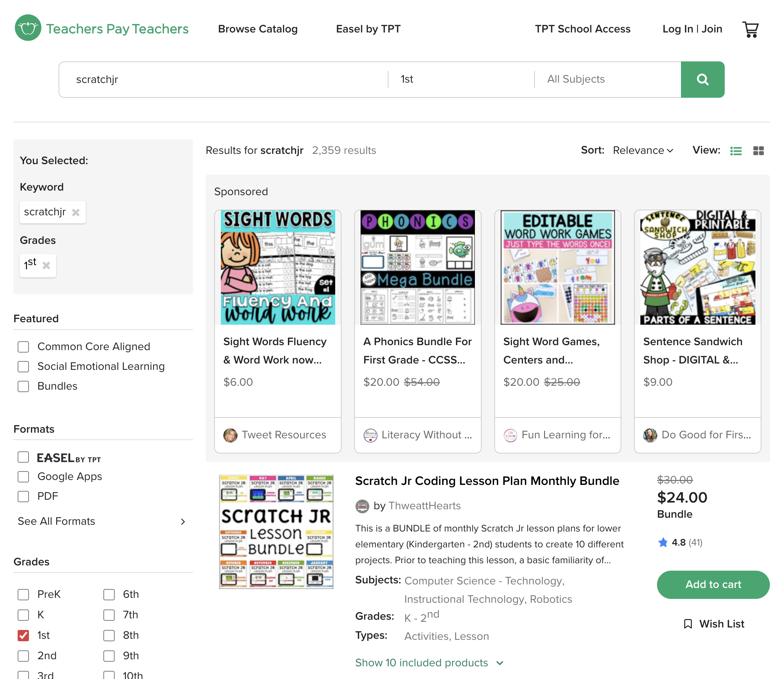Visit ThweattHearts seller page

click(x=424, y=506)
